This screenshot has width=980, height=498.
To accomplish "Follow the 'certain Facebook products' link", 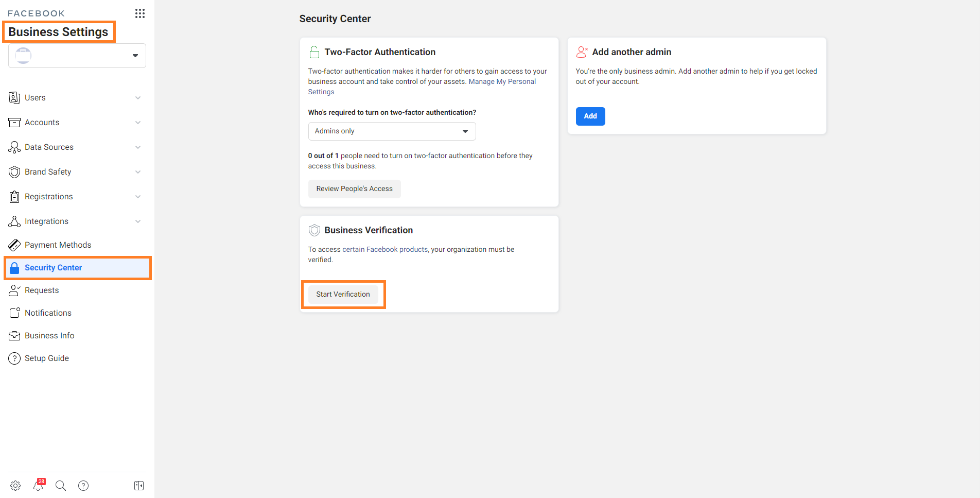I will pyautogui.click(x=385, y=250).
